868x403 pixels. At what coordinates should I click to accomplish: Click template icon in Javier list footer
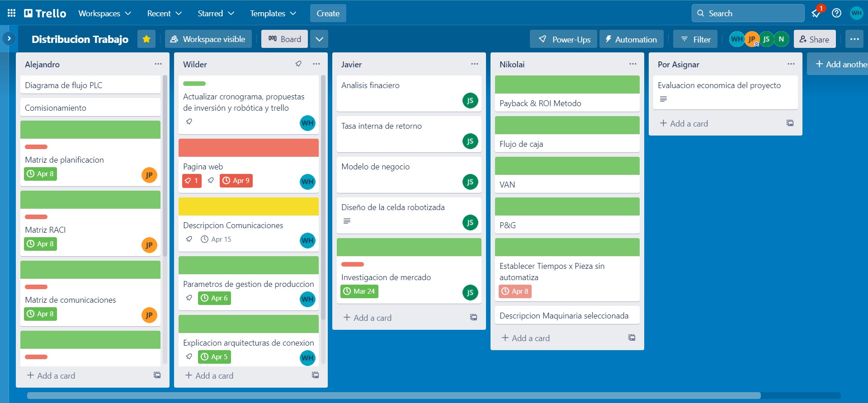[473, 318]
